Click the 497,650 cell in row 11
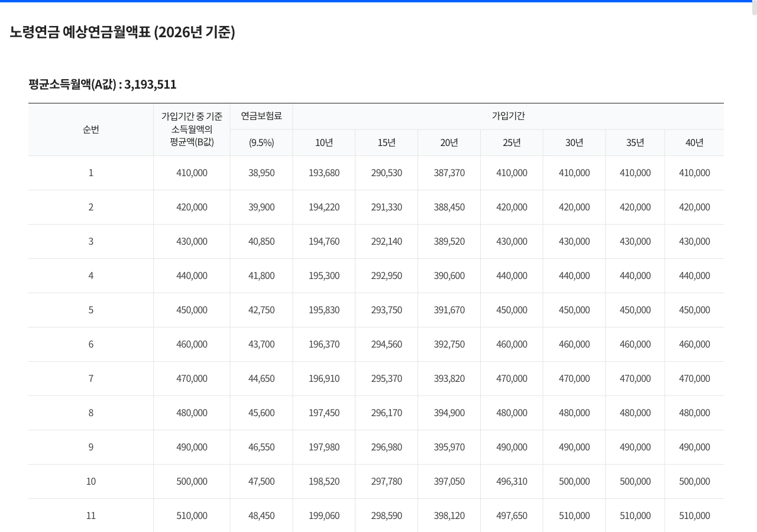The height and width of the screenshot is (532, 757). click(512, 515)
